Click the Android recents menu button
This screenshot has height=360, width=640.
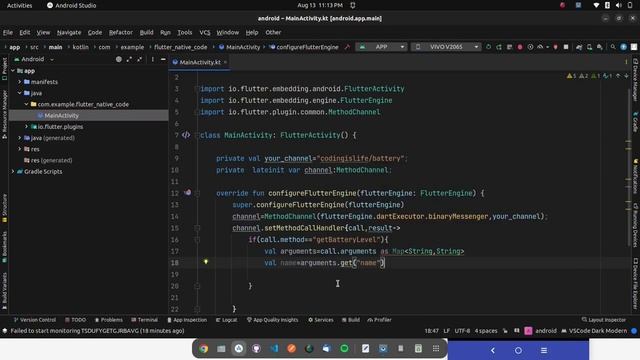(x=544, y=350)
